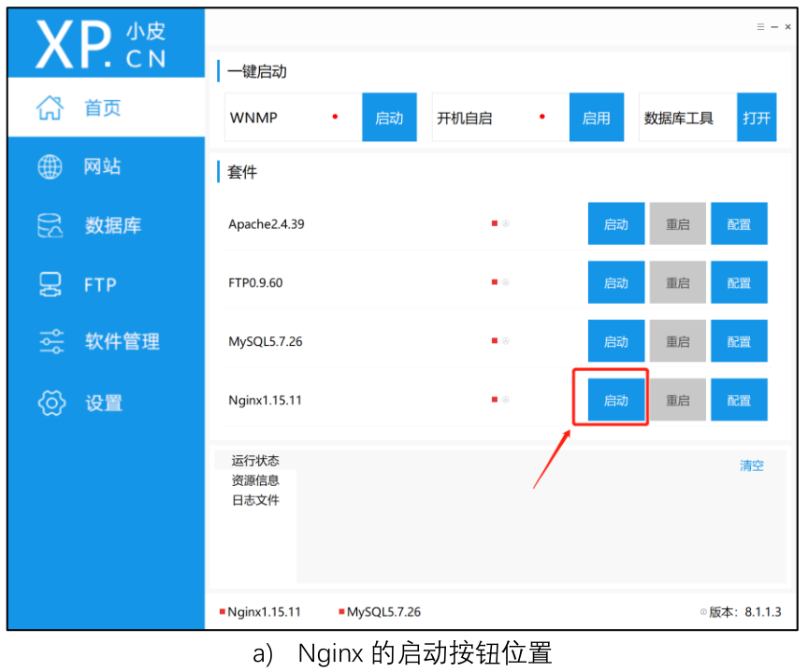Screen dimensions: 808x672
Task: Click 启用 for 开机自启
Action: [597, 118]
